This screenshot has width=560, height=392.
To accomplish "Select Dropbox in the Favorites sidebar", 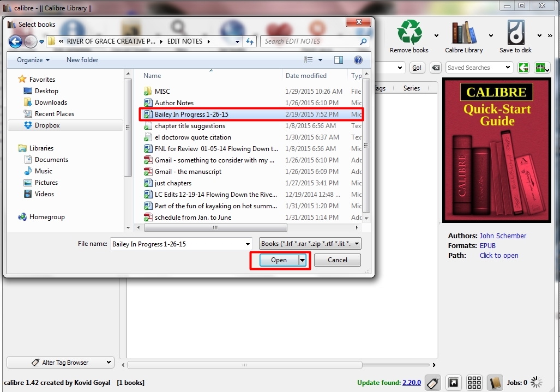I will click(x=47, y=125).
